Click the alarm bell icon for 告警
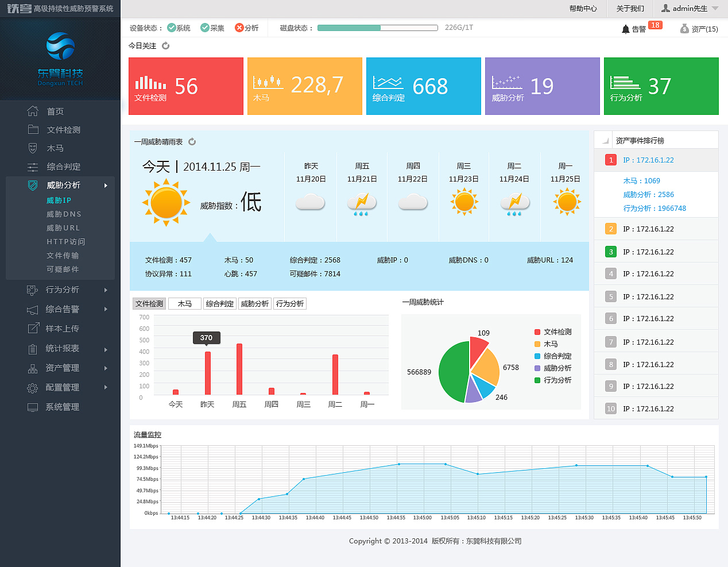The height and width of the screenshot is (567, 728). click(626, 29)
